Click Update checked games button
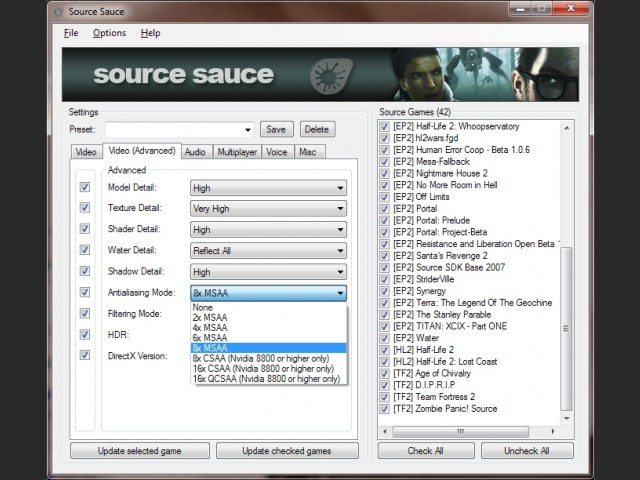Image resolution: width=640 pixels, height=480 pixels. pos(287,451)
